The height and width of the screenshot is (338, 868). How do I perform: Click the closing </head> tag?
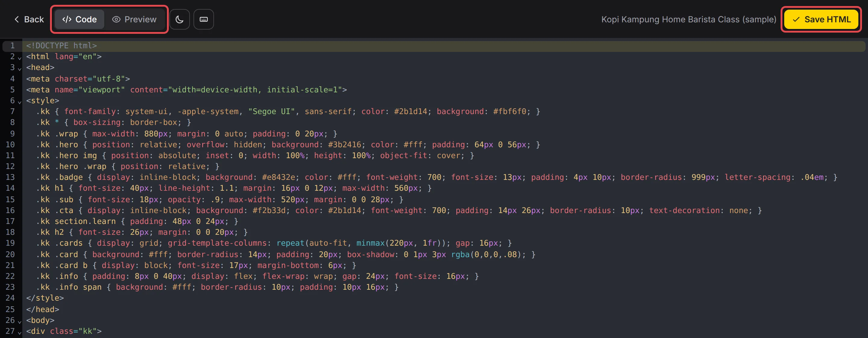coord(42,309)
